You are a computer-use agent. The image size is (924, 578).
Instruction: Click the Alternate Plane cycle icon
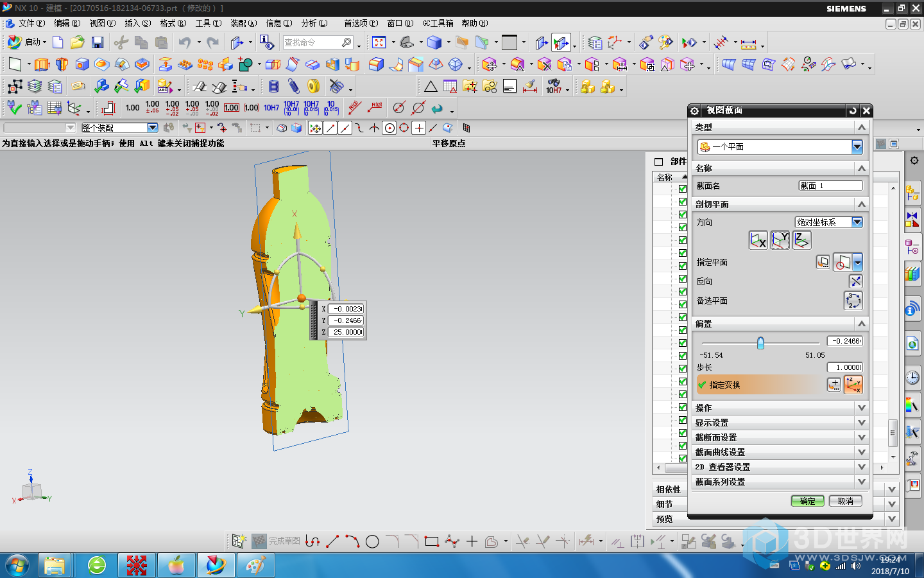(853, 300)
